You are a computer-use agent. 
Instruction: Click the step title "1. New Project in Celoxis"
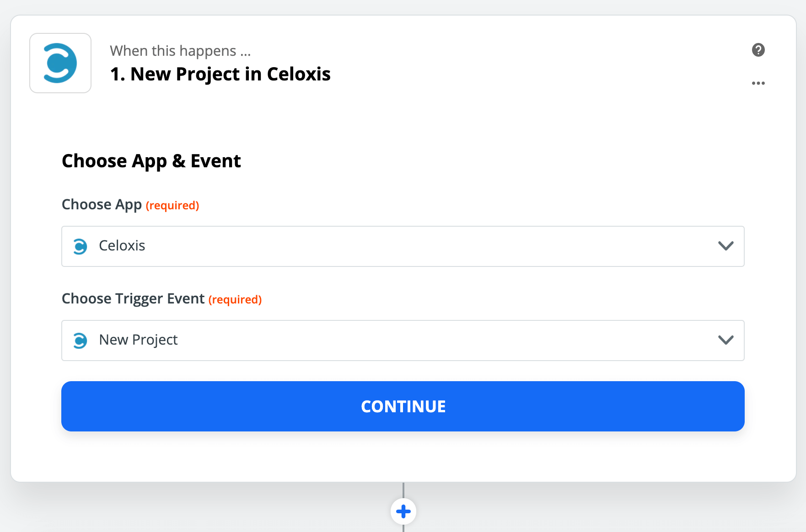coord(220,74)
